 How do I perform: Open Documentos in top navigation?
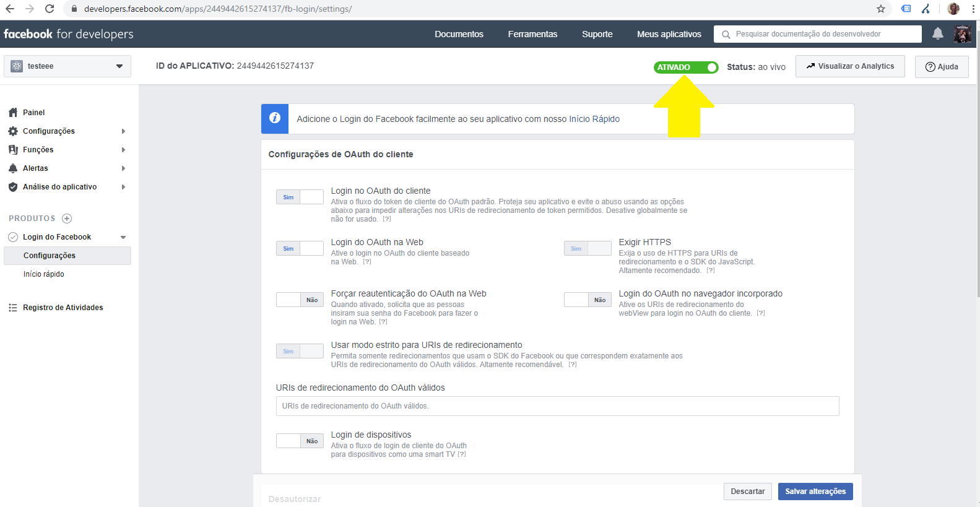(x=459, y=34)
